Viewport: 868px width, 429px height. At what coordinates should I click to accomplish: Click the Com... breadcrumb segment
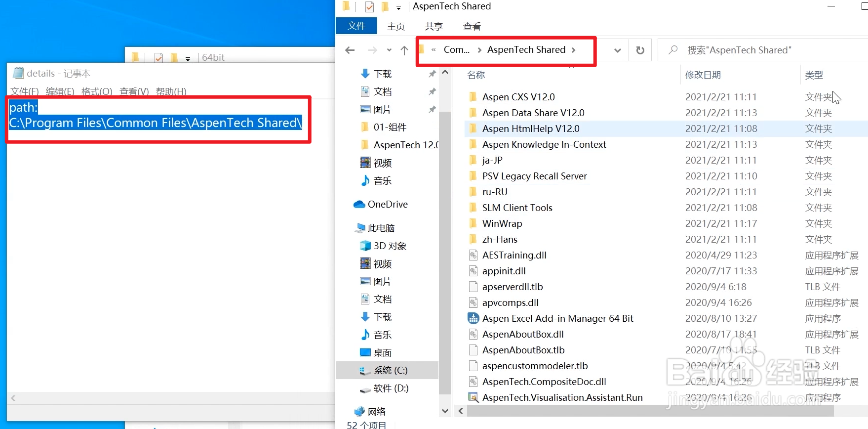click(x=457, y=49)
